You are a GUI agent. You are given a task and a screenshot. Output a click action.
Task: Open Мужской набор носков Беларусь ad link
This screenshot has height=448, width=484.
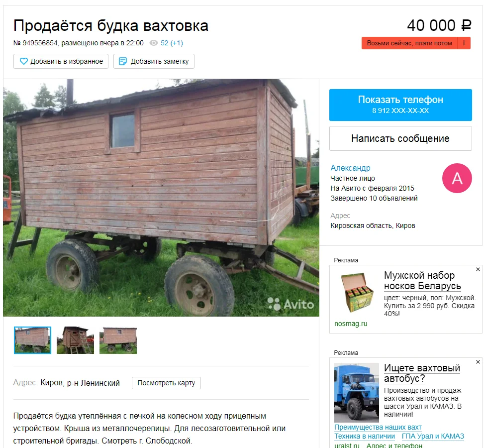click(x=422, y=281)
